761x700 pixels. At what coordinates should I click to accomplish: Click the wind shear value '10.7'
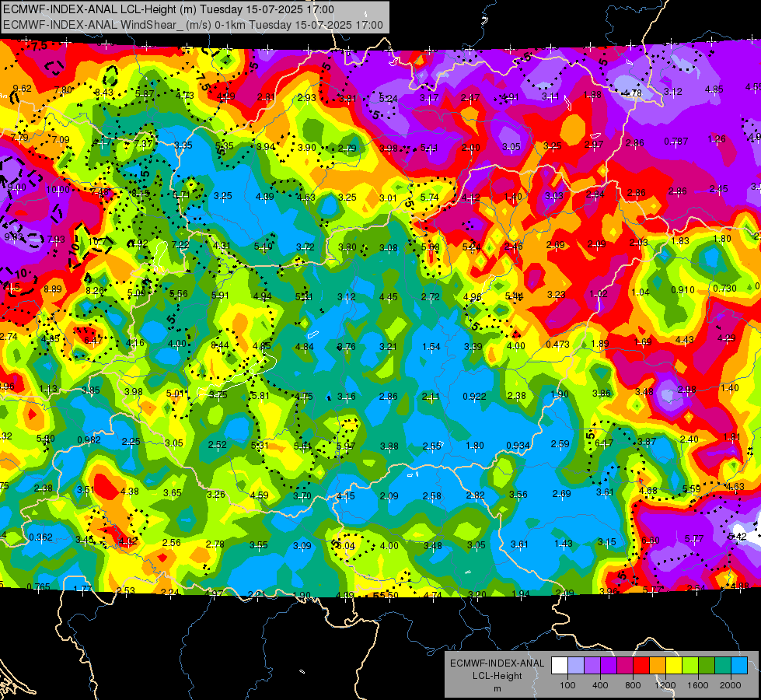97,241
